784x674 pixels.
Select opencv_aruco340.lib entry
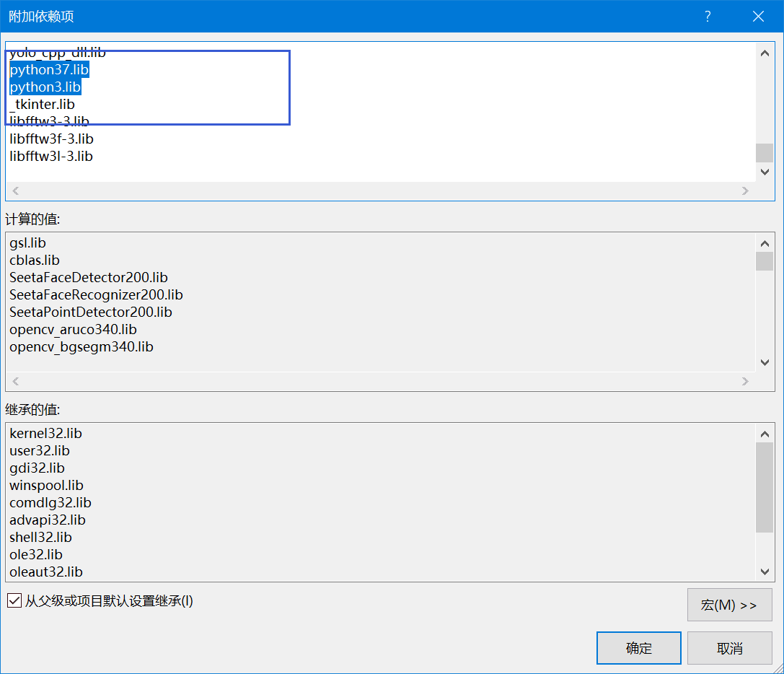73,329
